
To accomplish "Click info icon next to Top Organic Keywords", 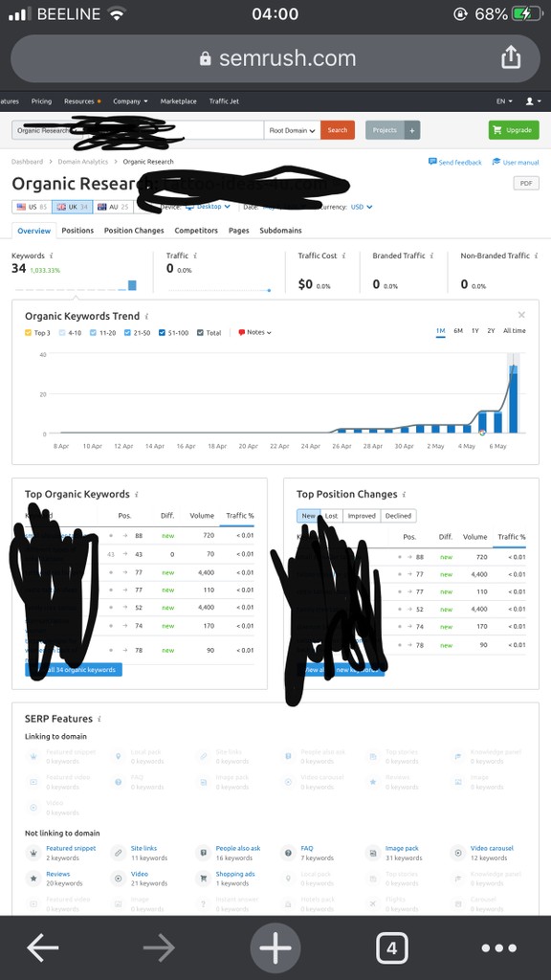I will pyautogui.click(x=136, y=495).
